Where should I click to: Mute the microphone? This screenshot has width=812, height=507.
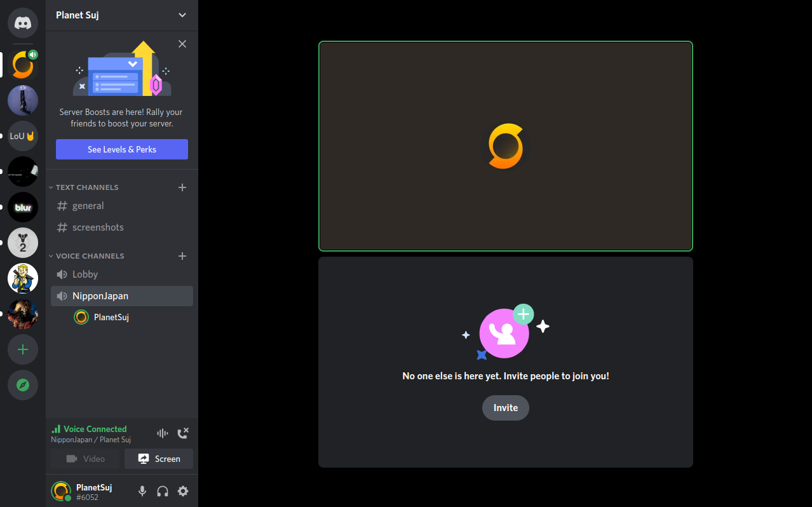tap(142, 491)
